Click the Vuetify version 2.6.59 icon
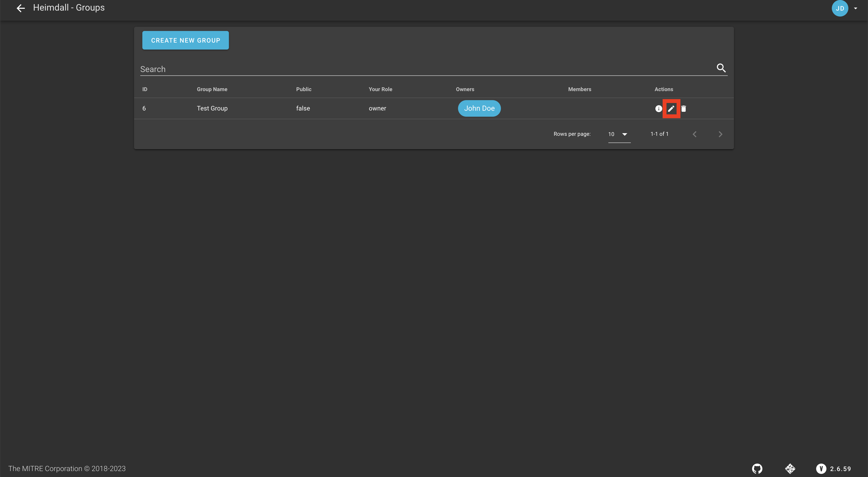 tap(821, 468)
